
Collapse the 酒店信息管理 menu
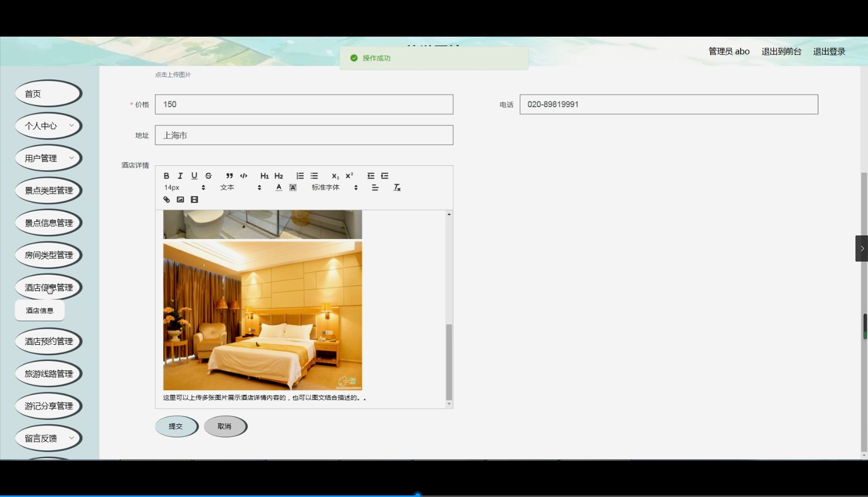coord(49,287)
